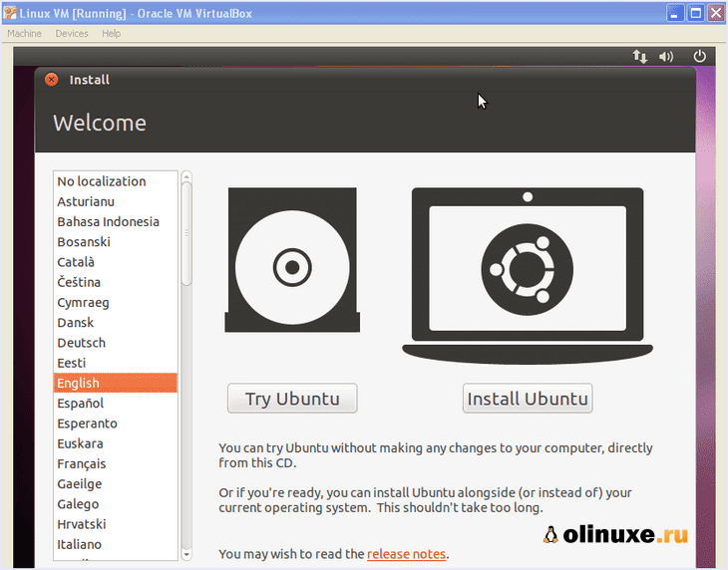Select Cymraeg language
The image size is (728, 570).
(115, 302)
